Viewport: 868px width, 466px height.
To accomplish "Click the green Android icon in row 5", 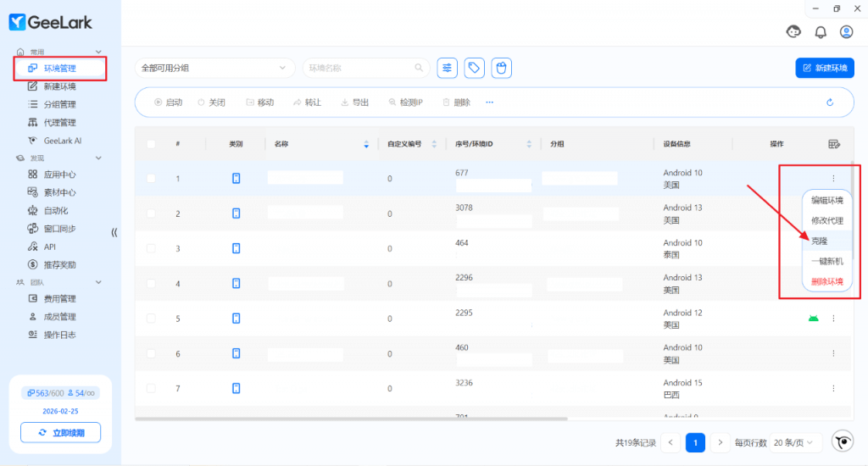I will pyautogui.click(x=813, y=319).
